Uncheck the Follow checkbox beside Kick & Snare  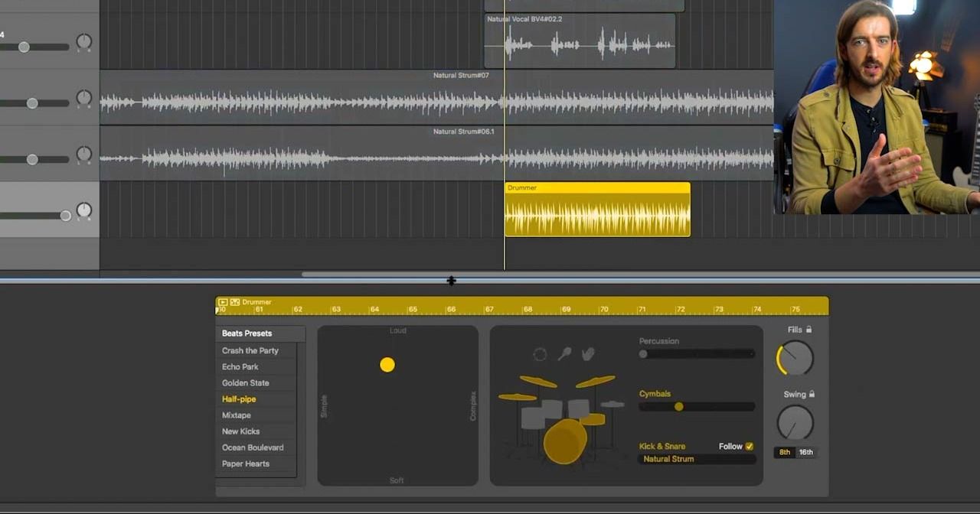click(749, 446)
